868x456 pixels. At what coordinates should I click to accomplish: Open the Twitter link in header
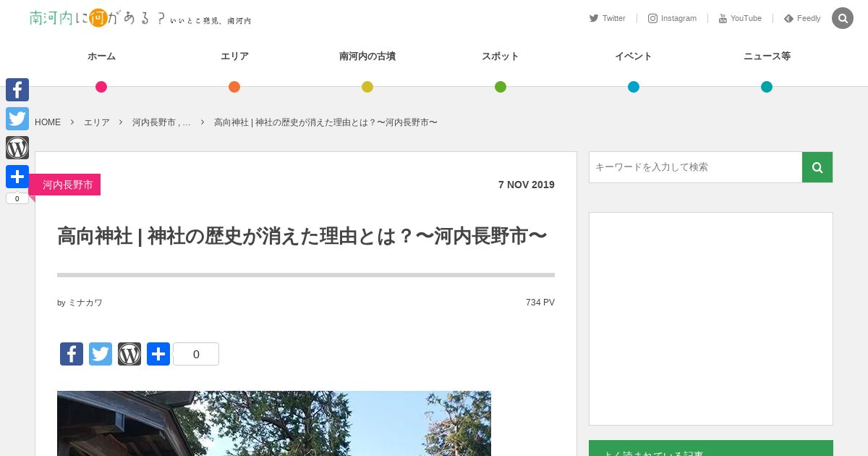[x=607, y=18]
